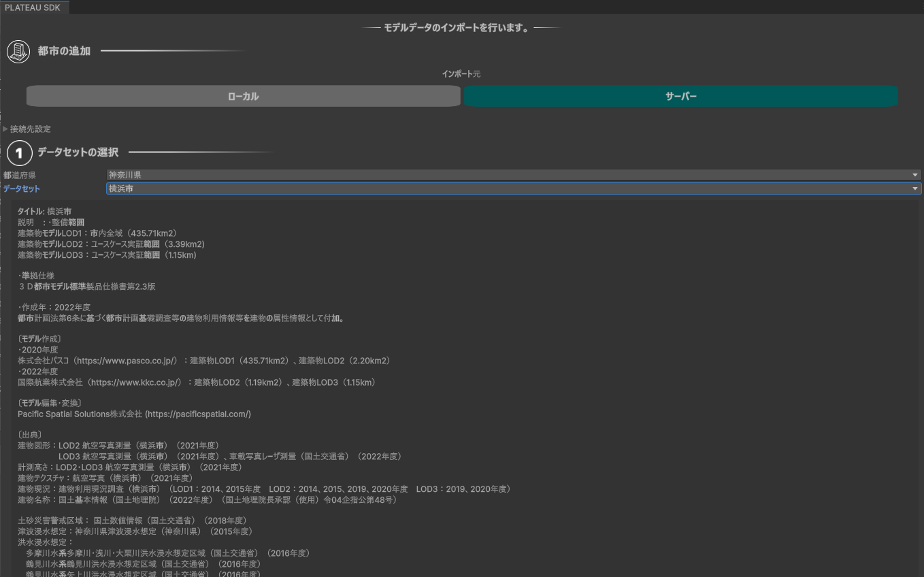Click the 都道府県 dropdown arrow icon

pos(914,175)
